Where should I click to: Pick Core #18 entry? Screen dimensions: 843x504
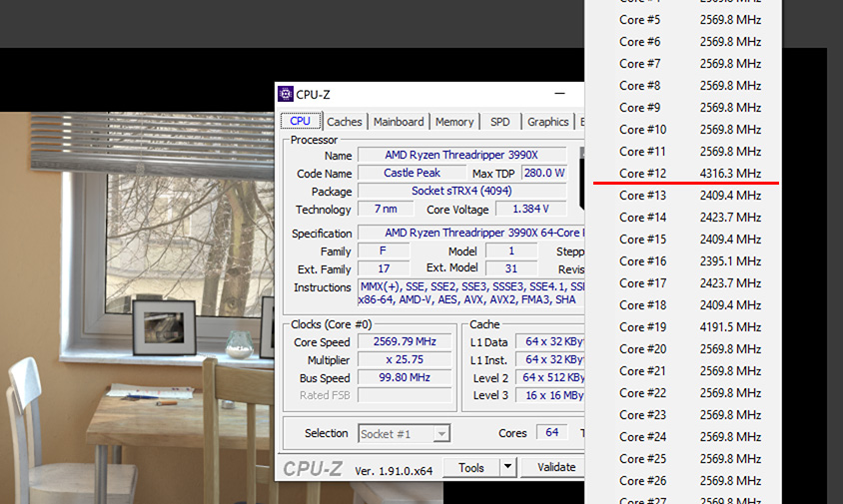point(683,305)
